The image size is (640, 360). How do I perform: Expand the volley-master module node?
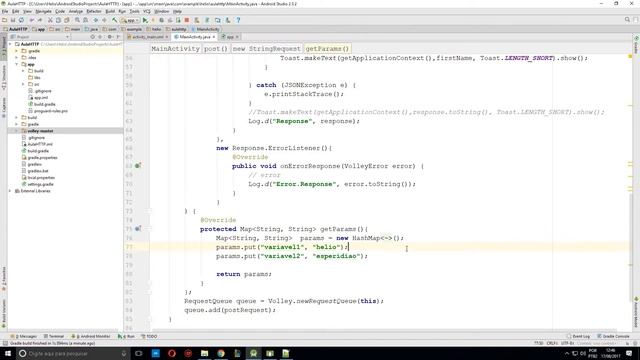tap(17, 131)
